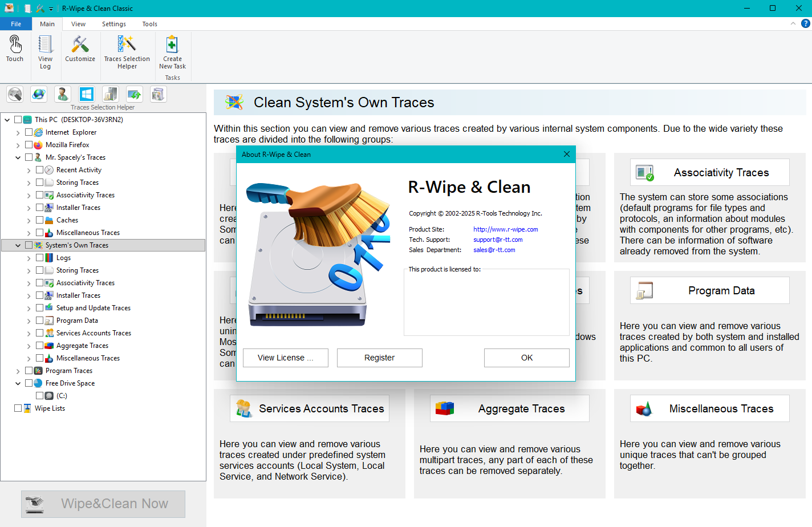Expand the Internet Explorer tree node
Viewport: 812px width, 527px height.
click(18, 132)
